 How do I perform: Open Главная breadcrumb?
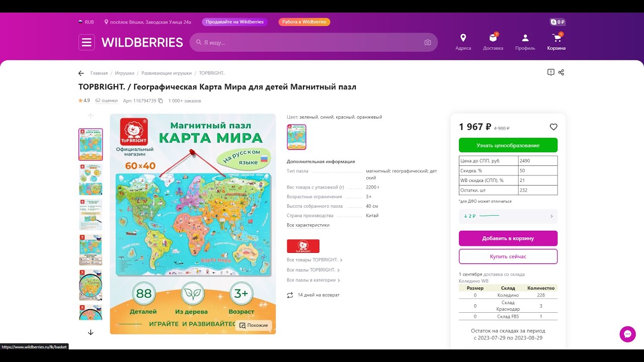click(x=99, y=73)
